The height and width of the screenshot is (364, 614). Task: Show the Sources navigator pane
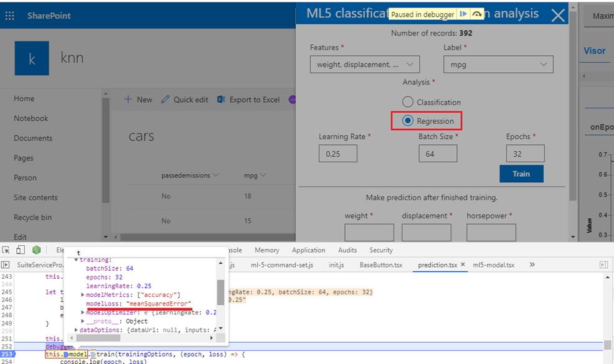[5, 265]
